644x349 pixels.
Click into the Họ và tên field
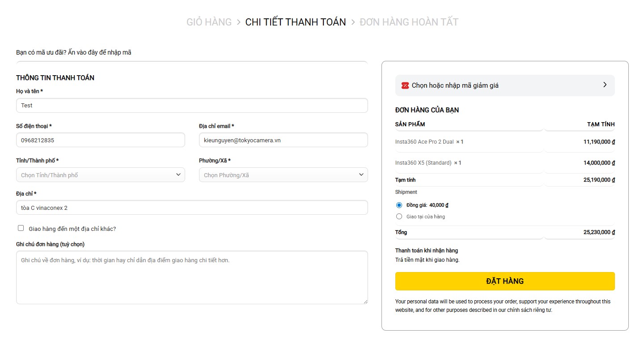click(x=192, y=106)
